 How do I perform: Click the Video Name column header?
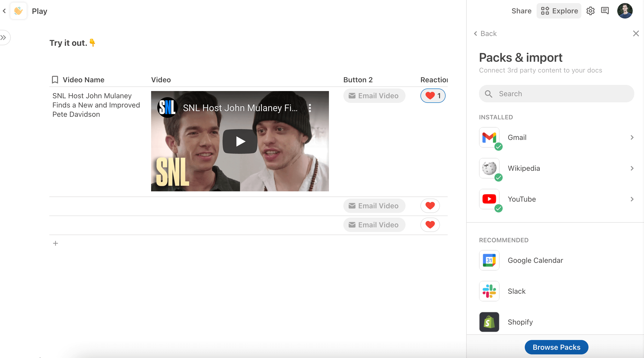click(84, 80)
